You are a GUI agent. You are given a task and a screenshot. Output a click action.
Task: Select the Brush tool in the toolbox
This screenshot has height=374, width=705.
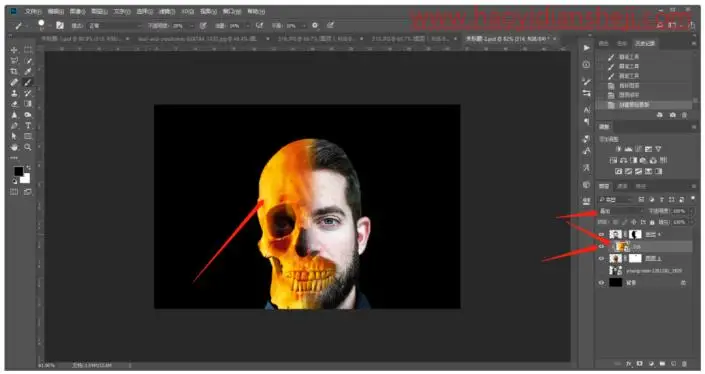(28, 82)
